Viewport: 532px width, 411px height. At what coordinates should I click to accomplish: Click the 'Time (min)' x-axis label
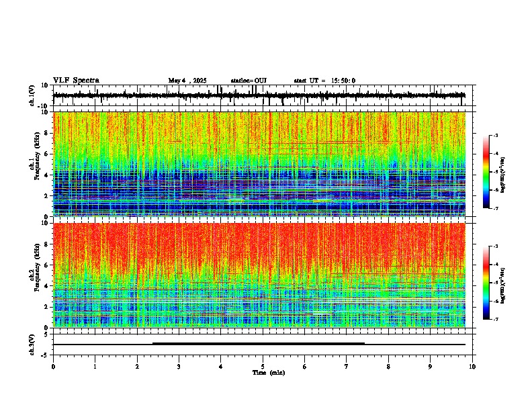(x=269, y=373)
